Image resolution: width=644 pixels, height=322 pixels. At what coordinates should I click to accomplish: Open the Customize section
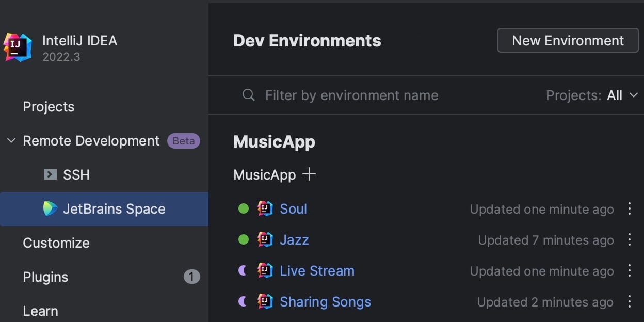click(x=56, y=243)
